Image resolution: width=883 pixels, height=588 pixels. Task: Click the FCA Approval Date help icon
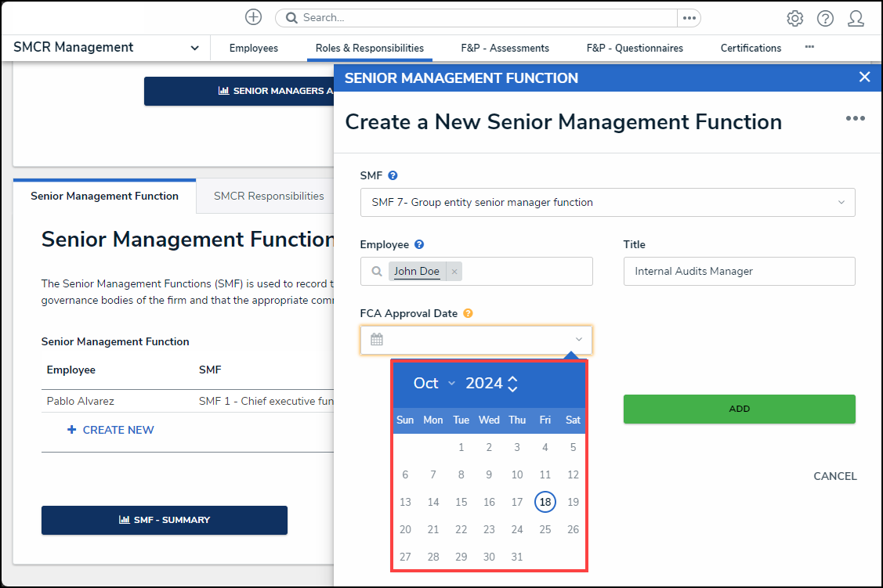click(x=468, y=313)
